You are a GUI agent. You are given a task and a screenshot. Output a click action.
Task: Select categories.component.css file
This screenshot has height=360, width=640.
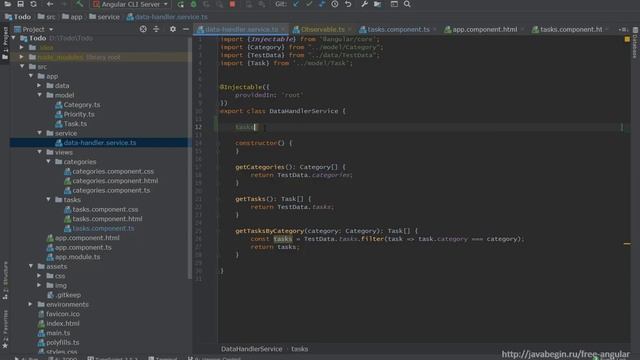[x=109, y=171]
